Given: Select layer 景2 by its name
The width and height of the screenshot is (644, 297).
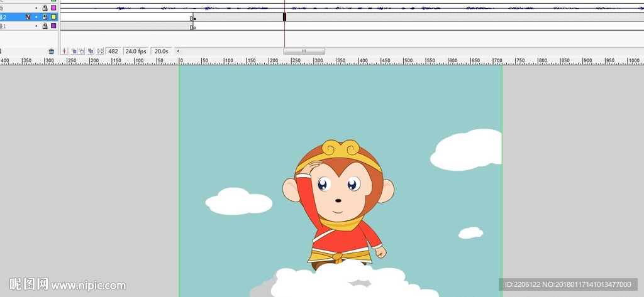Looking at the screenshot, I should 3,17.
